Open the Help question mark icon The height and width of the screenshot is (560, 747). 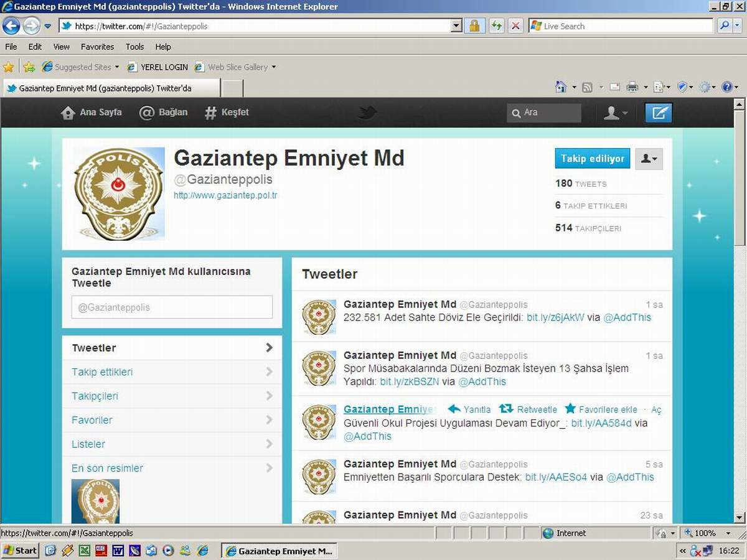[726, 87]
